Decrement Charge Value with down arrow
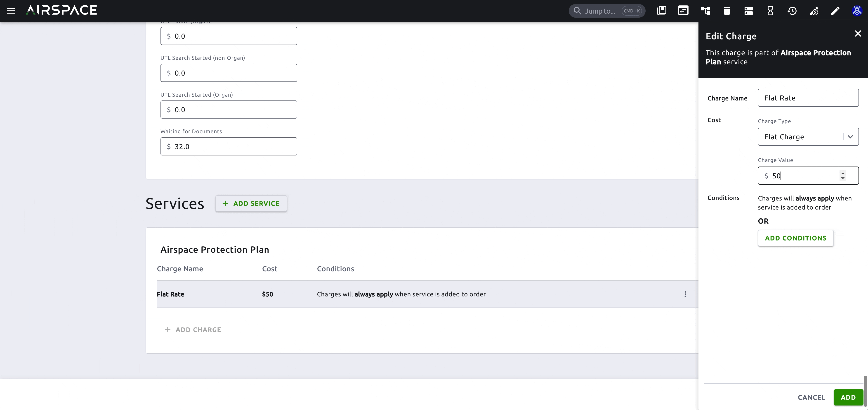Viewport: 868px width, 410px height. tap(843, 178)
